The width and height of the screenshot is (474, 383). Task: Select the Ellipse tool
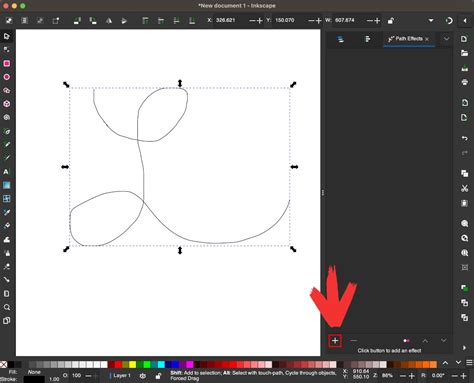tap(7, 77)
